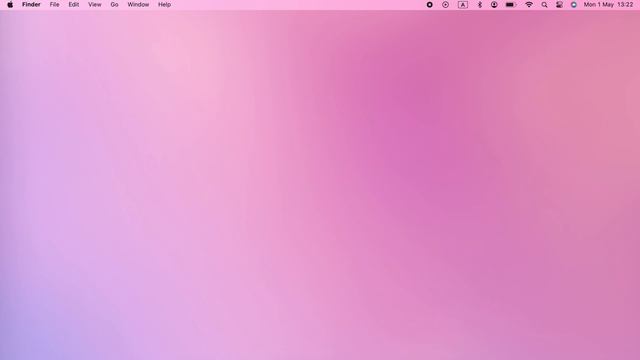The image size is (640, 360).
Task: Open the File menu
Action: (54, 5)
